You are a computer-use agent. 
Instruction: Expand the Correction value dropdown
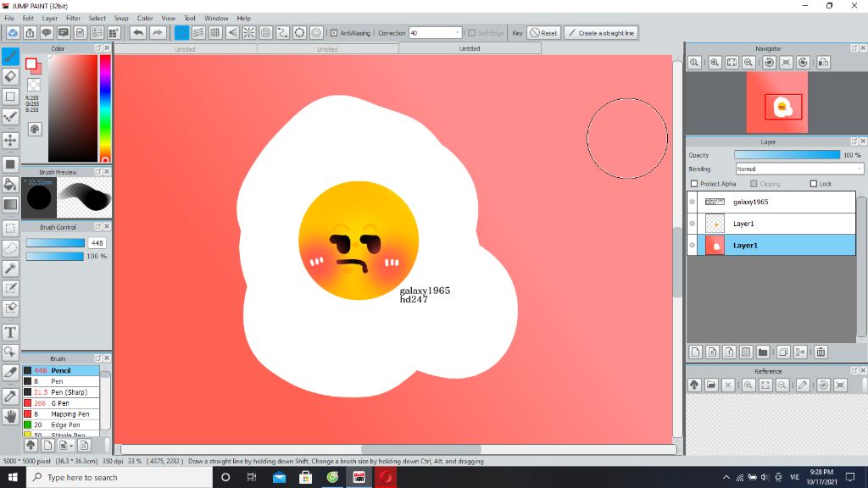[x=458, y=33]
